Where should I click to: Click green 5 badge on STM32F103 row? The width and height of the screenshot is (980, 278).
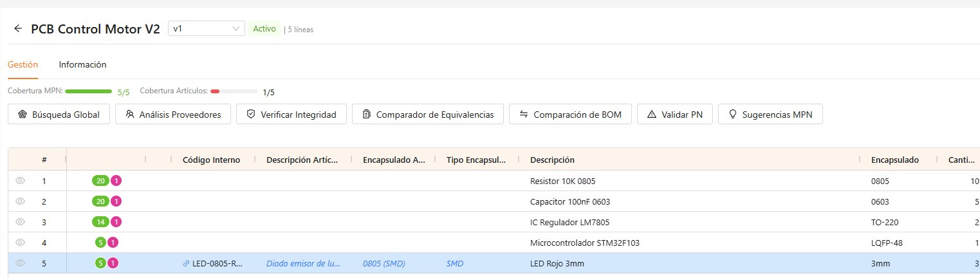pyautogui.click(x=100, y=243)
